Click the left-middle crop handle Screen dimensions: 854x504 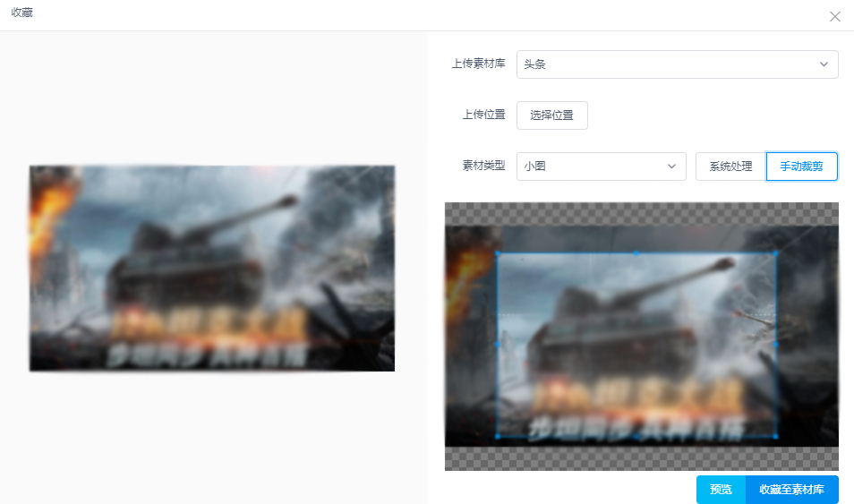tap(497, 345)
